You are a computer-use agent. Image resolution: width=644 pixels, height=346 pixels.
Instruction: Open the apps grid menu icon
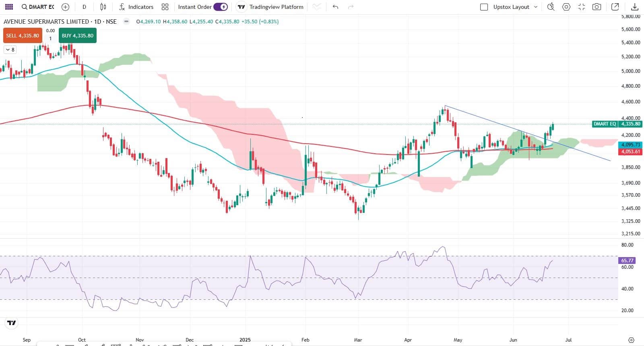pyautogui.click(x=9, y=7)
